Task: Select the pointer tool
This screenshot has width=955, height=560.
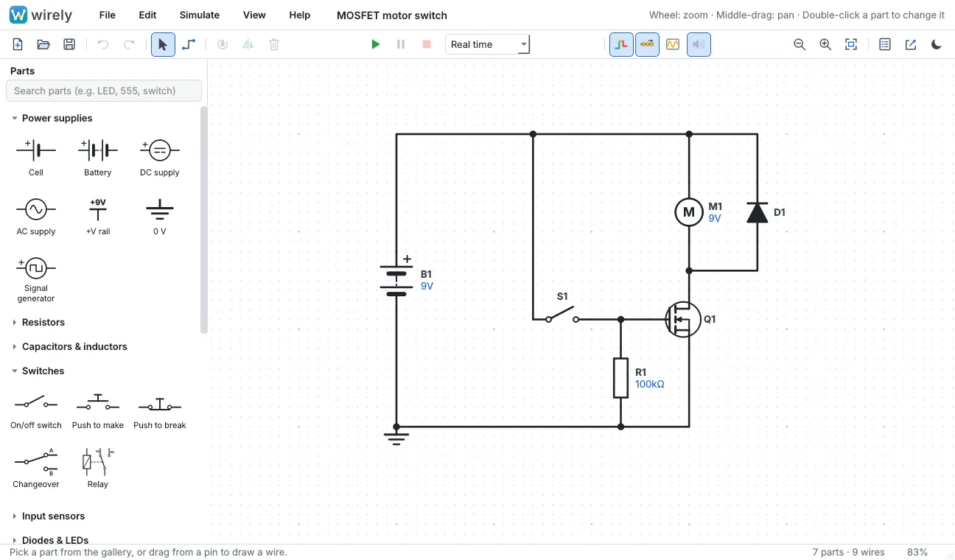Action: pyautogui.click(x=163, y=44)
